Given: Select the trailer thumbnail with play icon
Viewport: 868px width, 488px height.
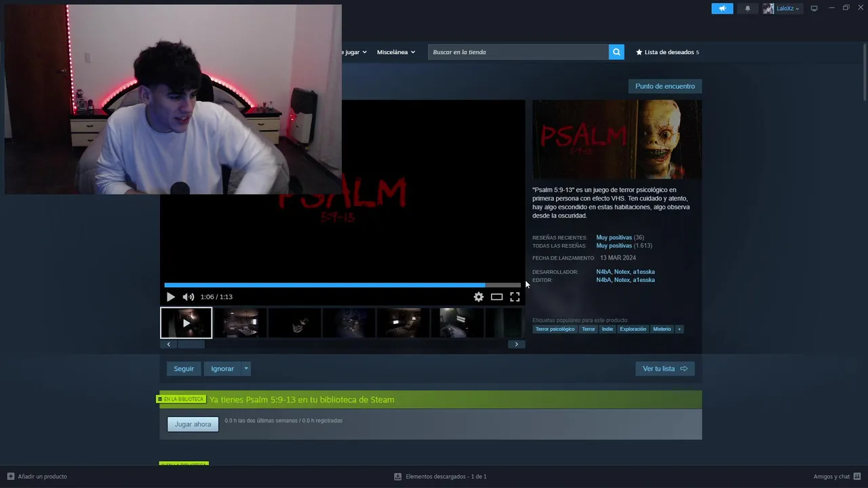Looking at the screenshot, I should (186, 323).
